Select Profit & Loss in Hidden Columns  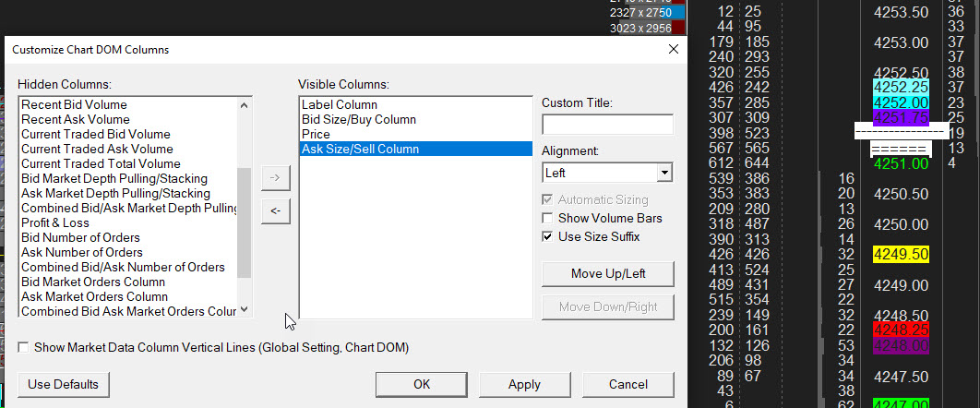click(x=55, y=222)
